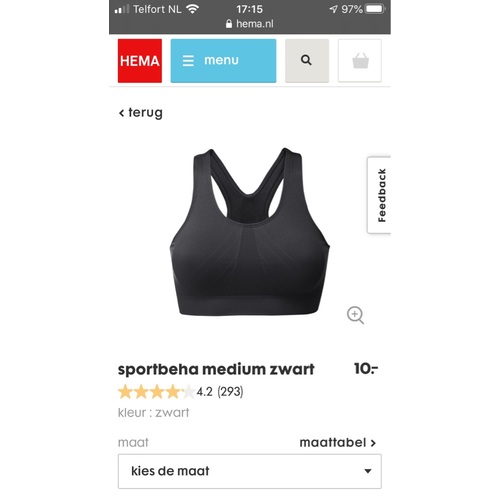Go back via terug link
The image size is (500, 500).
tap(141, 113)
